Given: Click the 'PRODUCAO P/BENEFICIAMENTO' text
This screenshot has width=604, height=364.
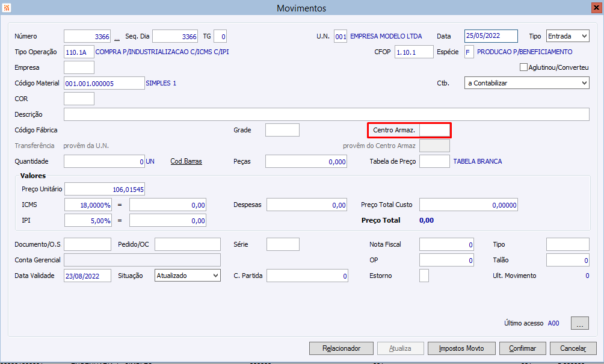Looking at the screenshot, I should click(525, 52).
